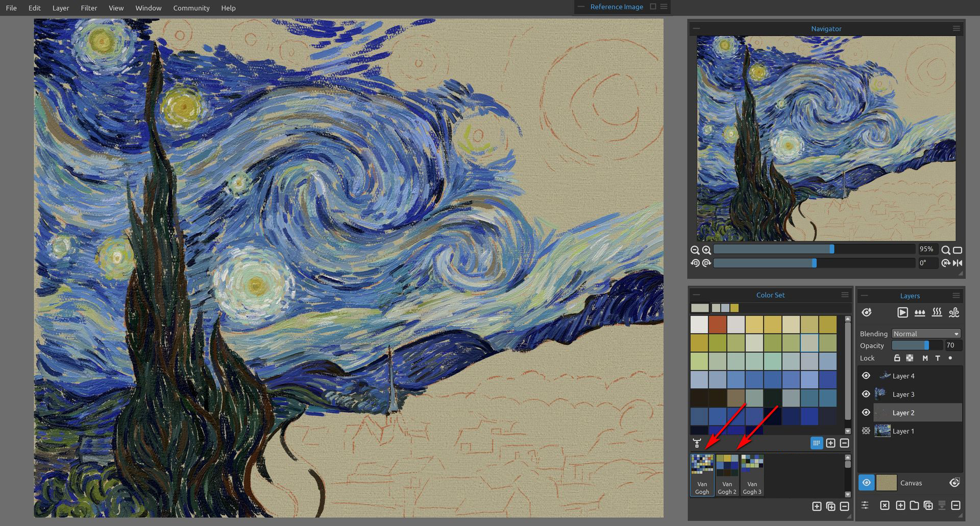The height and width of the screenshot is (526, 980).
Task: Zoom in using Navigator magnifier plus
Action: pyautogui.click(x=706, y=250)
